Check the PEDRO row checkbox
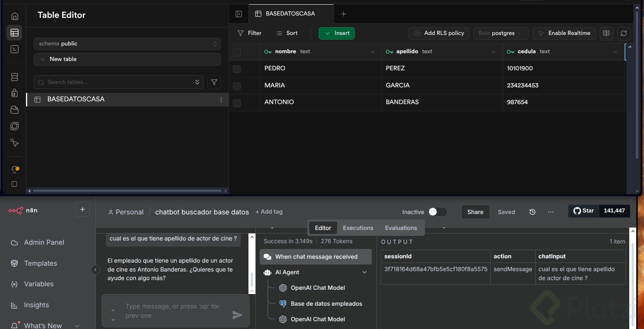 click(237, 69)
